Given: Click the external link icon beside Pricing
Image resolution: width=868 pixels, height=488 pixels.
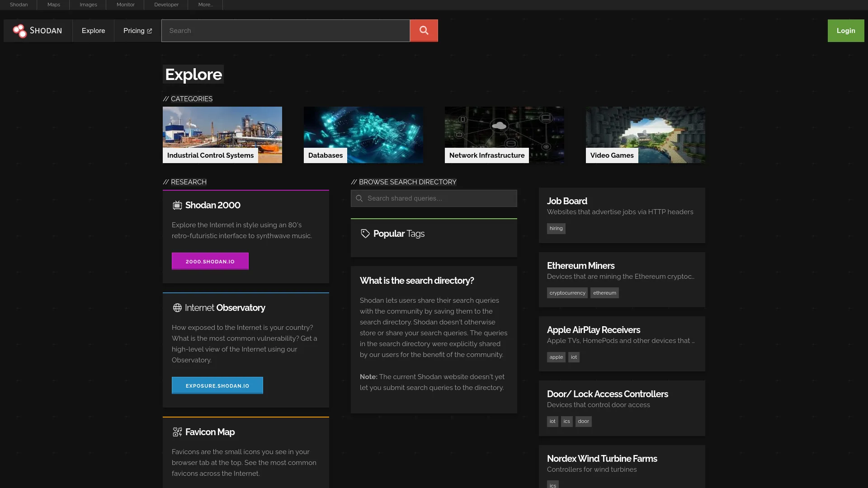Looking at the screenshot, I should (x=150, y=31).
